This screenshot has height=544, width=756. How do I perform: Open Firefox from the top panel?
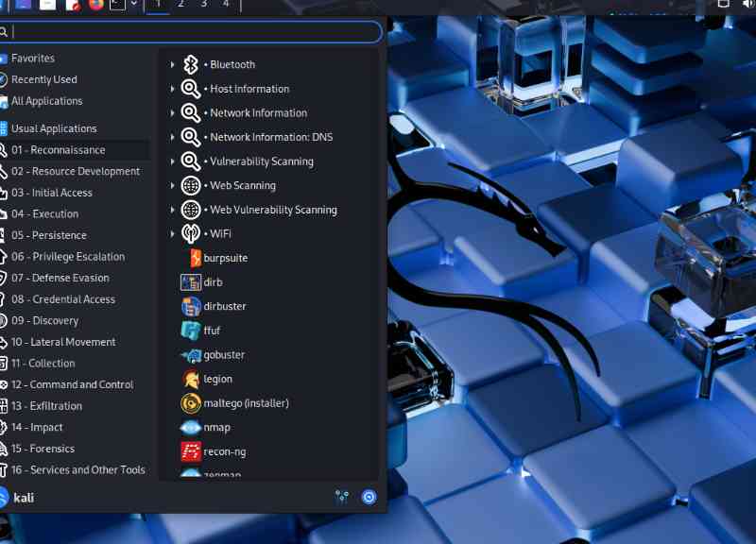tap(96, 5)
